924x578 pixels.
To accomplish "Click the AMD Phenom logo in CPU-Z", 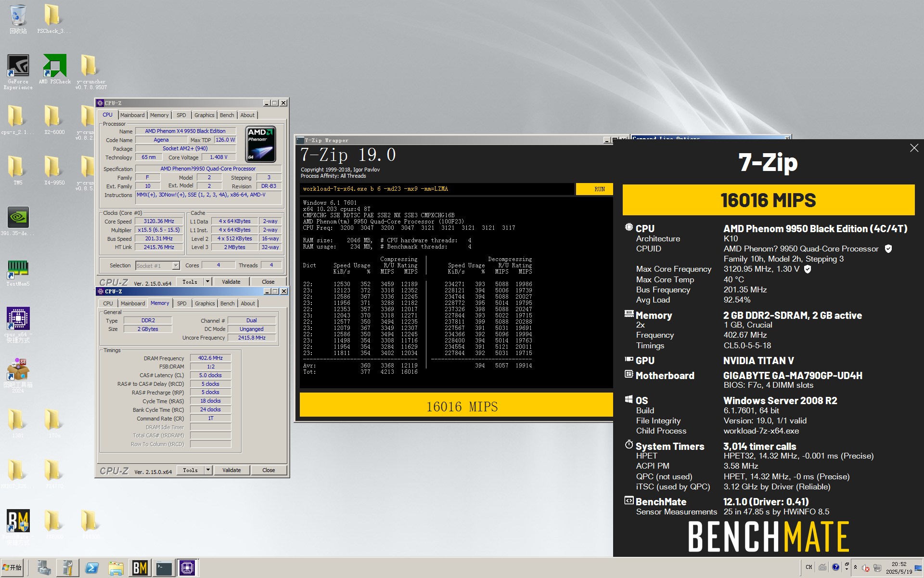I will (x=260, y=144).
